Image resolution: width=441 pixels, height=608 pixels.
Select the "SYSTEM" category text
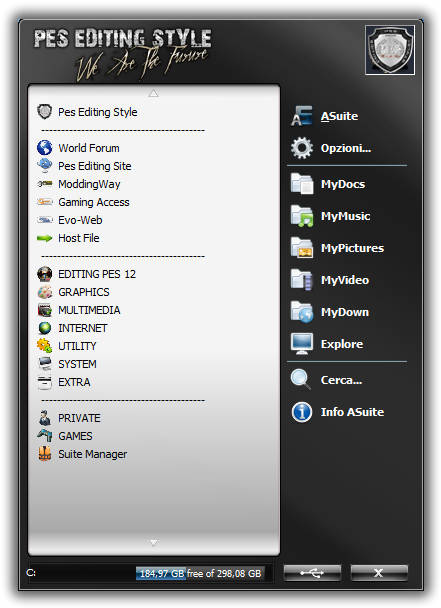pyautogui.click(x=77, y=364)
